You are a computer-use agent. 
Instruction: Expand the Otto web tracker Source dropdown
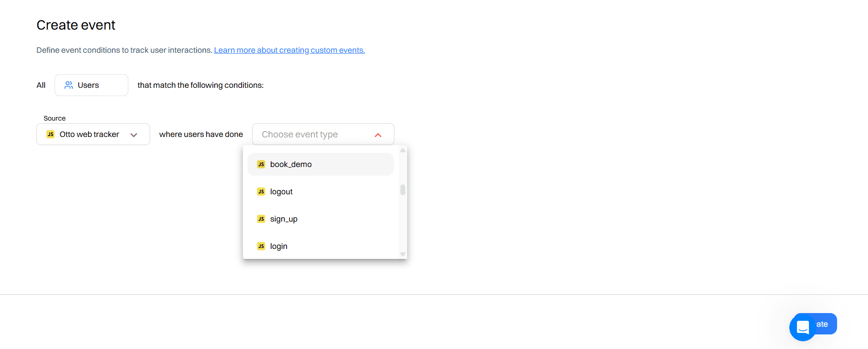pyautogui.click(x=134, y=134)
